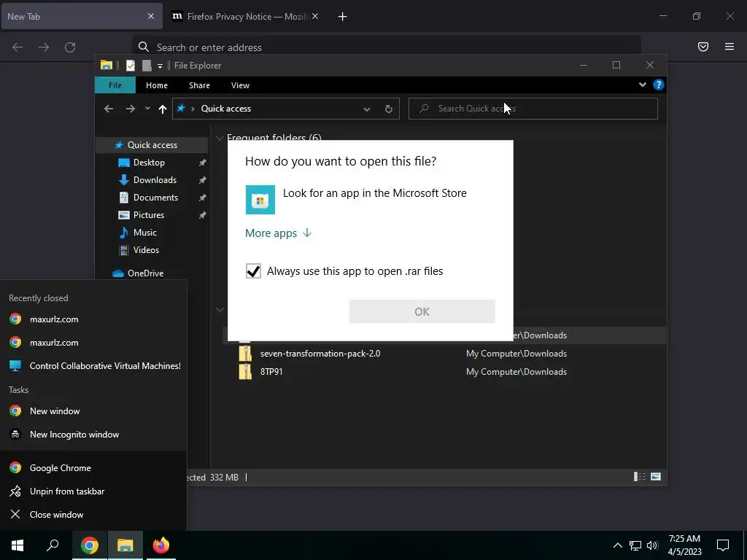The width and height of the screenshot is (747, 560).
Task: Click the taskbar clock showing 7:25 AM
Action: pyautogui.click(x=684, y=545)
